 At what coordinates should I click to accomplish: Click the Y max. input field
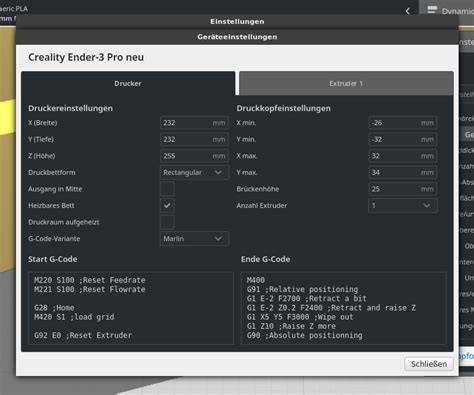pos(403,172)
